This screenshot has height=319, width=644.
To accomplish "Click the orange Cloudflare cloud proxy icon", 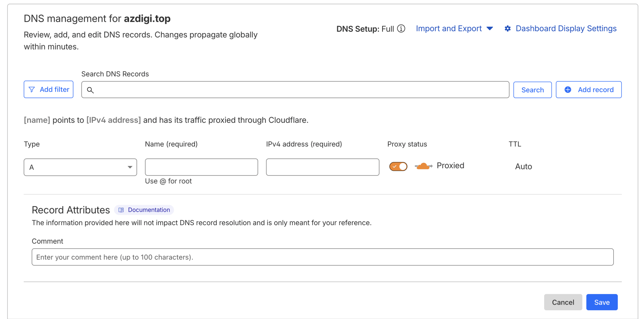I will 423,166.
